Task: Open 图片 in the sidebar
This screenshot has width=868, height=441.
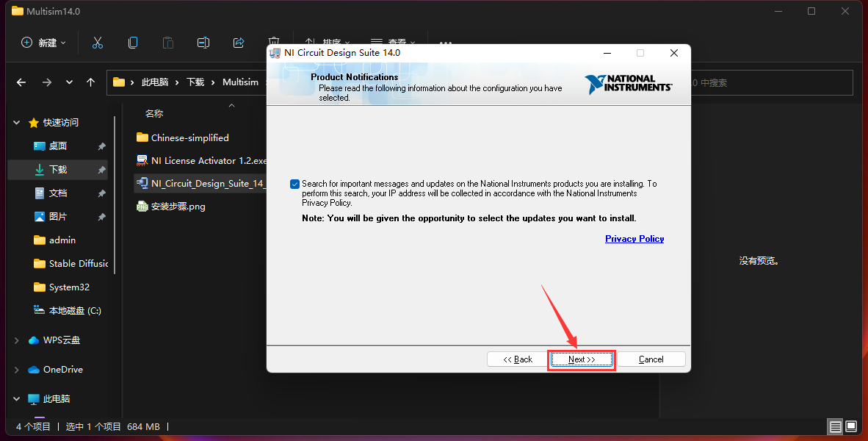Action: [x=58, y=217]
